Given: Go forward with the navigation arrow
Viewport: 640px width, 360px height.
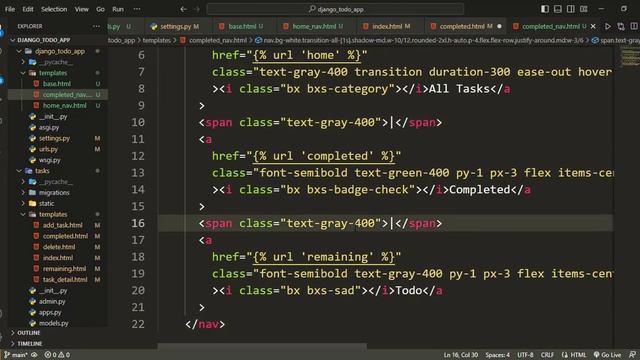Looking at the screenshot, I should pos(197,9).
